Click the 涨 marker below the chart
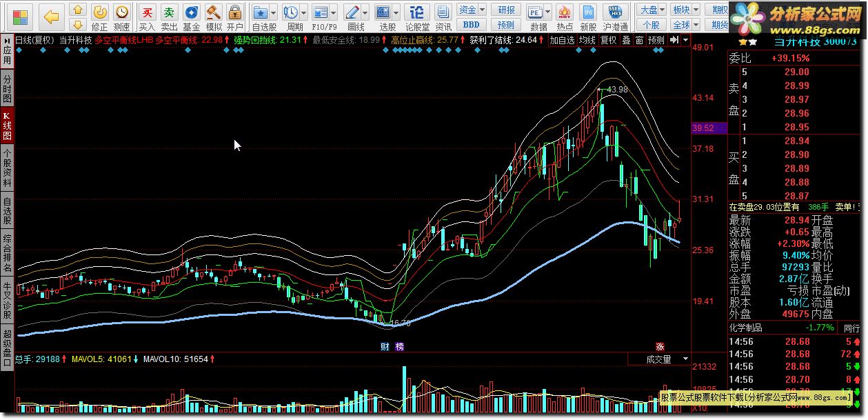The height and width of the screenshot is (420, 868). (x=660, y=346)
